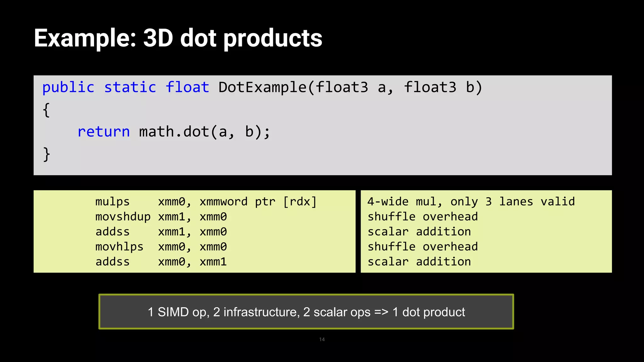Click the "scalar addition" note beside addss xmm0, xmm1
Image resolution: width=644 pixels, height=362 pixels.
pyautogui.click(x=419, y=262)
